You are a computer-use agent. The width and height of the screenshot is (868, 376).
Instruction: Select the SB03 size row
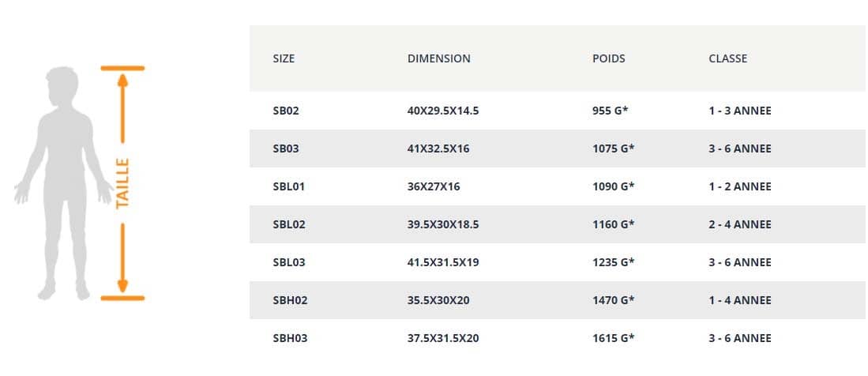286,149
